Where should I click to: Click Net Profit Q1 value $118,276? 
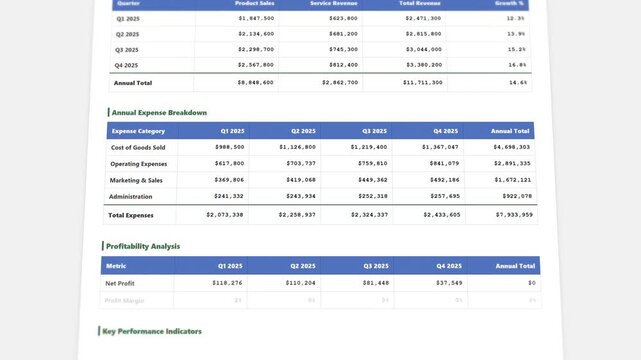tap(227, 283)
